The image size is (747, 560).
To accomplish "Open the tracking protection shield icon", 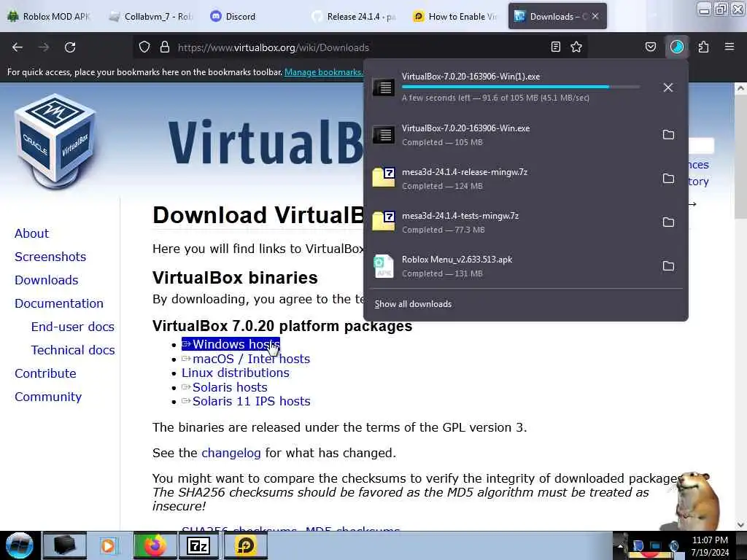I will pyautogui.click(x=144, y=47).
